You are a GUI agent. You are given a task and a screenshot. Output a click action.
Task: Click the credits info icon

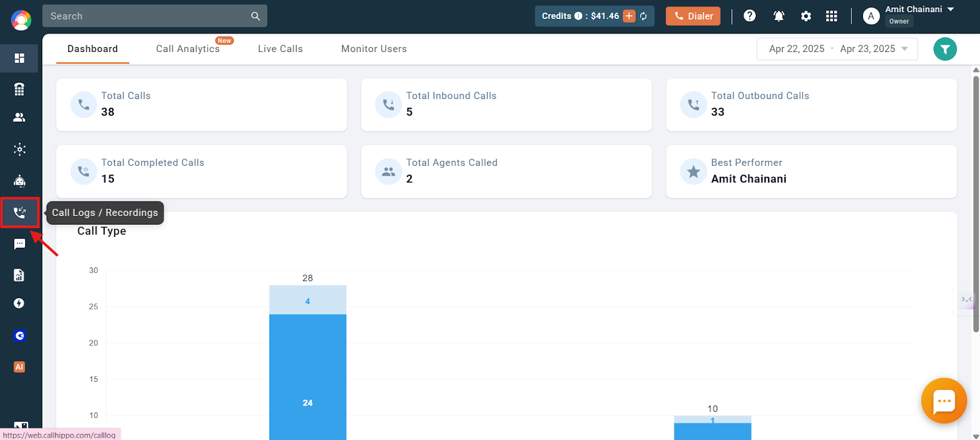578,16
